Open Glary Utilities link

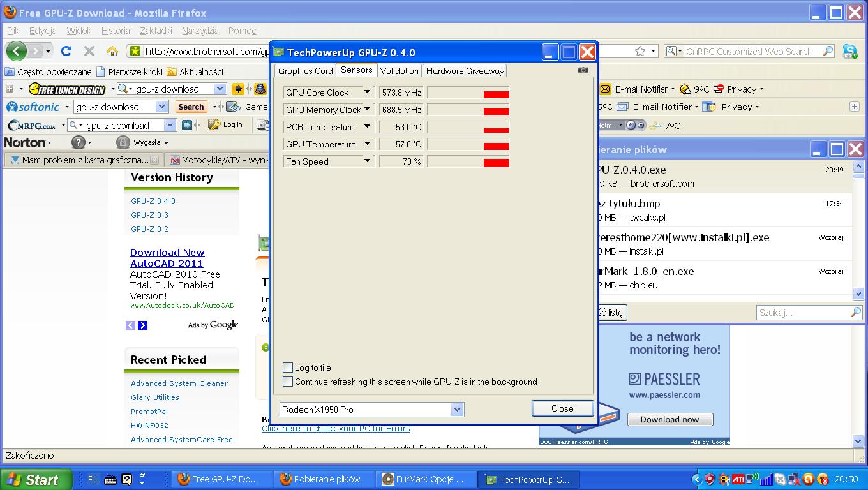[x=155, y=397]
